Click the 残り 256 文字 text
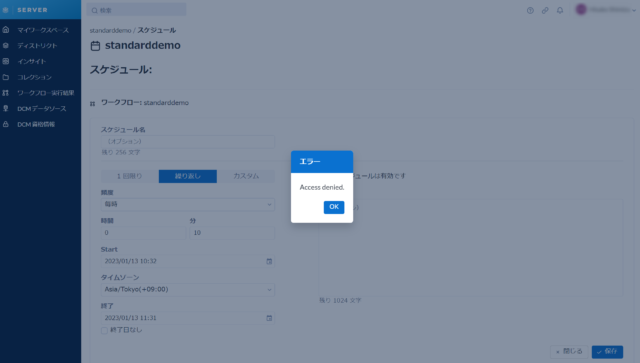This screenshot has width=640, height=363. pyautogui.click(x=121, y=153)
